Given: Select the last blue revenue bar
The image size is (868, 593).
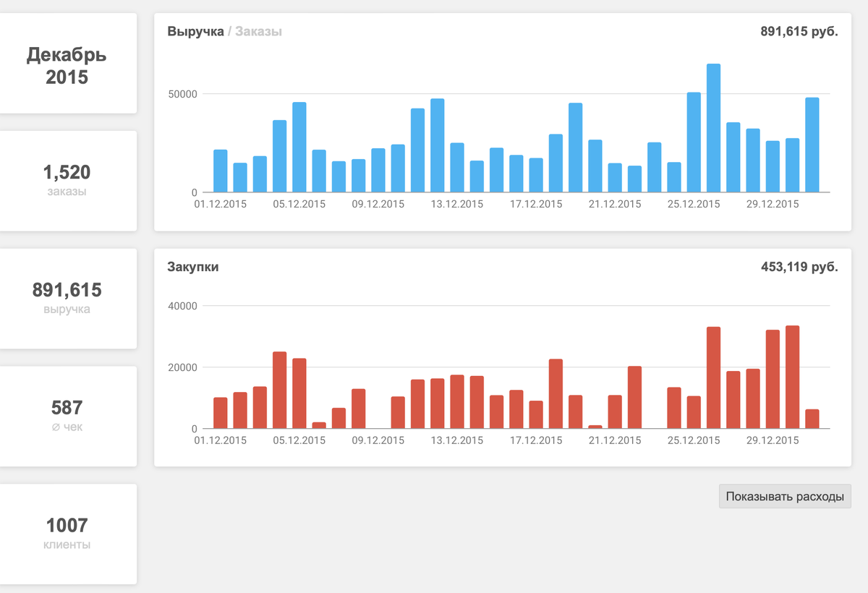Looking at the screenshot, I should pos(812,145).
